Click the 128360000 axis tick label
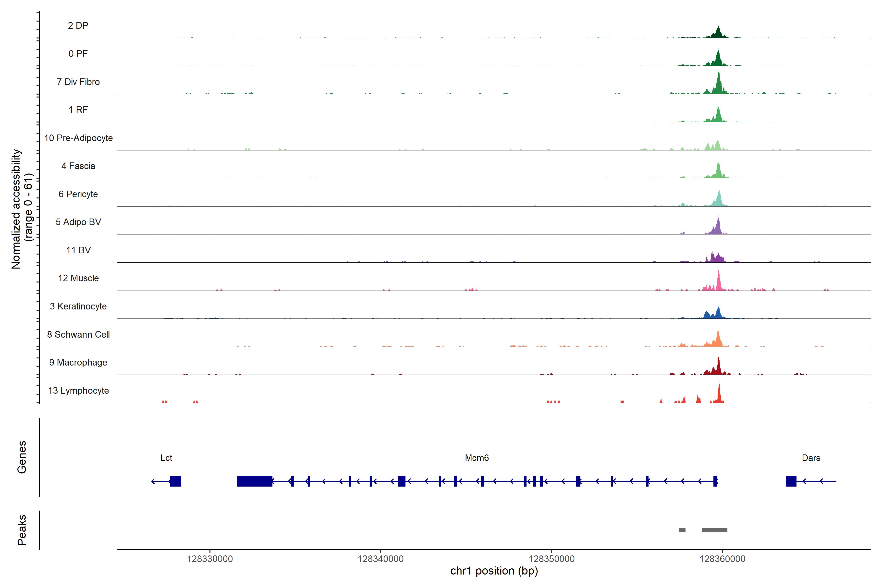This screenshot has width=882, height=588. tap(722, 559)
